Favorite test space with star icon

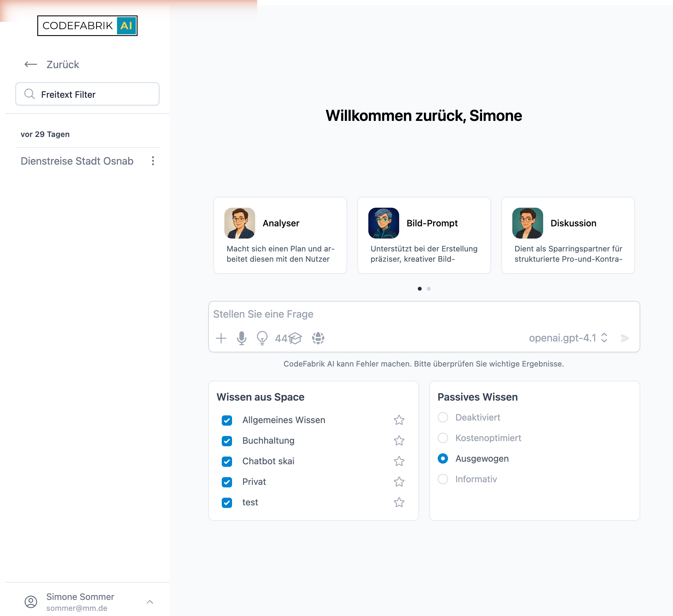(399, 503)
